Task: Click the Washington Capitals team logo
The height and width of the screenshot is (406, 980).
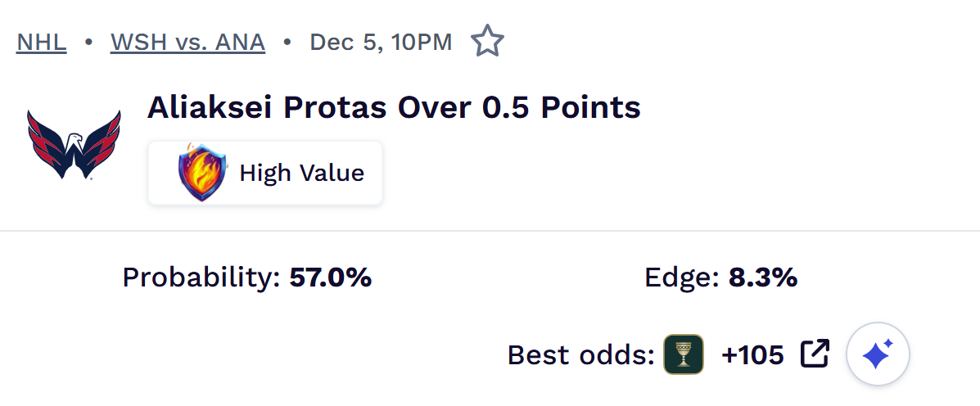Action: 74,145
